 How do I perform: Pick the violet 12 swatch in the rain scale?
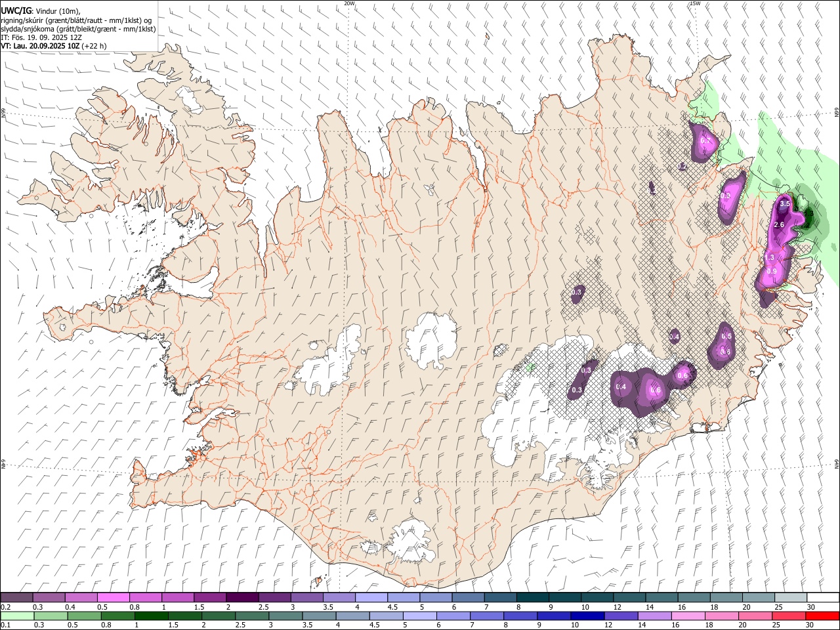coord(620,616)
